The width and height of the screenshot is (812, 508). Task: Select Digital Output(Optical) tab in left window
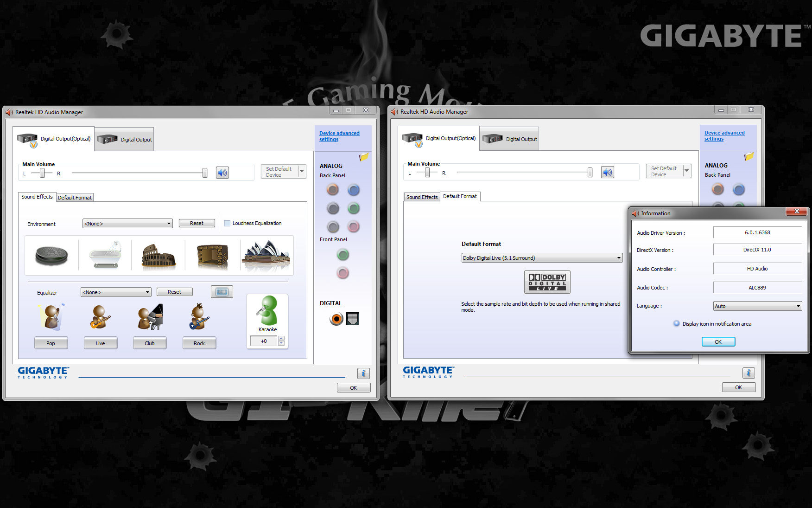(x=54, y=139)
